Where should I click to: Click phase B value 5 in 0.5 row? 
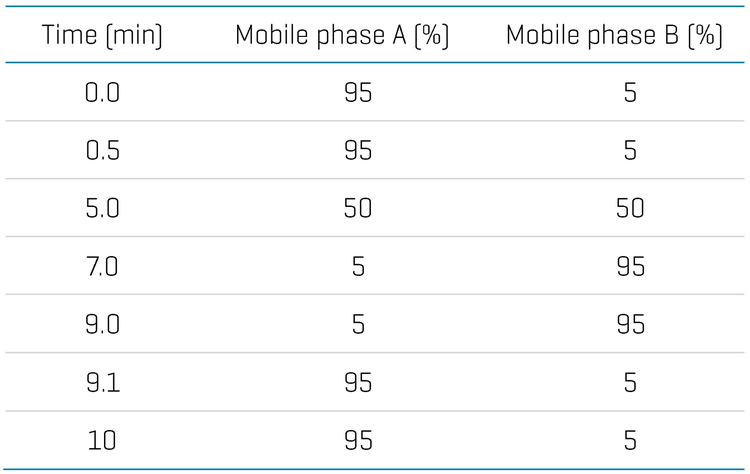[x=630, y=151]
